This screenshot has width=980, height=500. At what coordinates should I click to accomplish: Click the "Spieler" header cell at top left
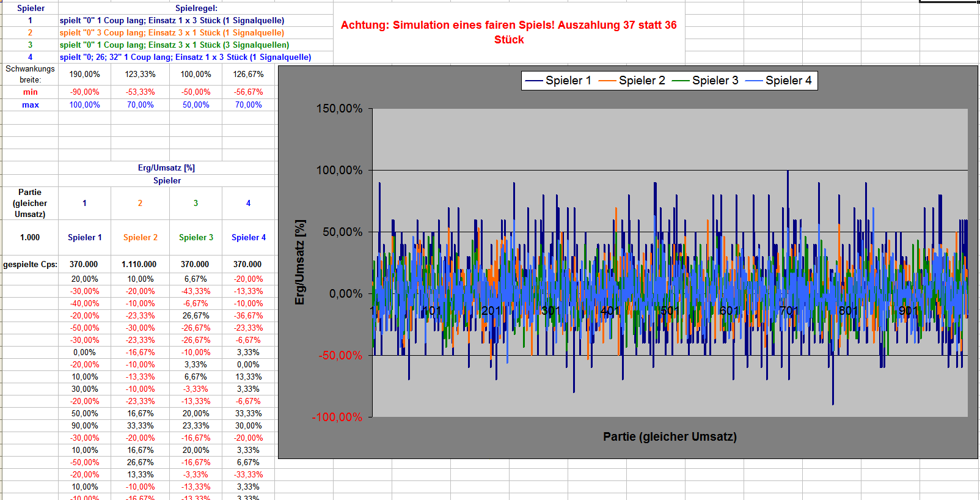click(31, 8)
